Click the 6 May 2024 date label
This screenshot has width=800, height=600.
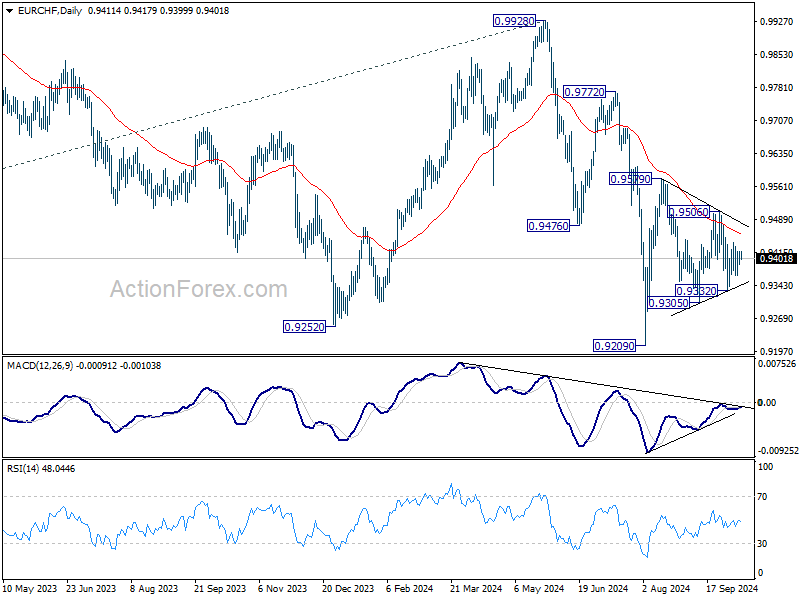[x=538, y=588]
